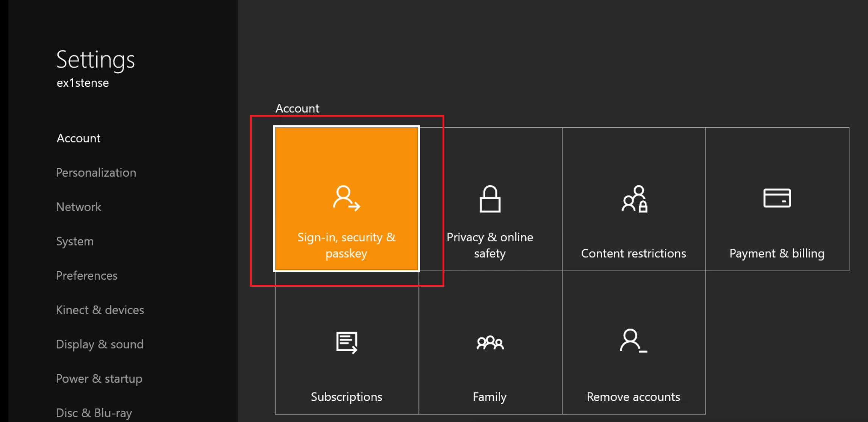The height and width of the screenshot is (422, 868).
Task: Click the Subscriptions list icon
Action: point(346,342)
